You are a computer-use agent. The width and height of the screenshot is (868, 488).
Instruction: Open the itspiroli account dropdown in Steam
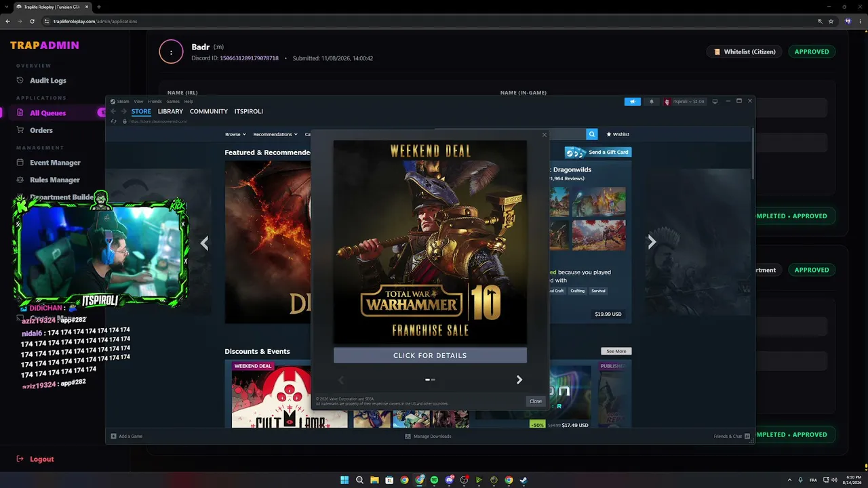[x=684, y=102]
